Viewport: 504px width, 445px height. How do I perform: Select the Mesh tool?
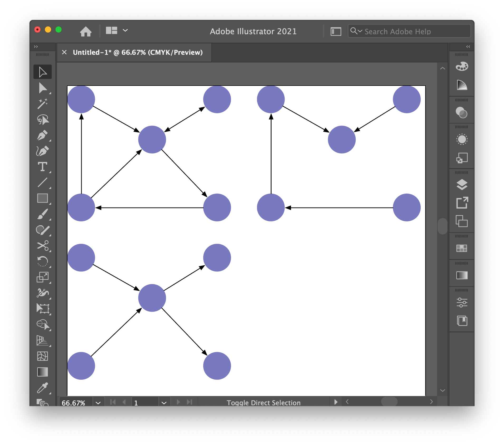[x=42, y=356]
